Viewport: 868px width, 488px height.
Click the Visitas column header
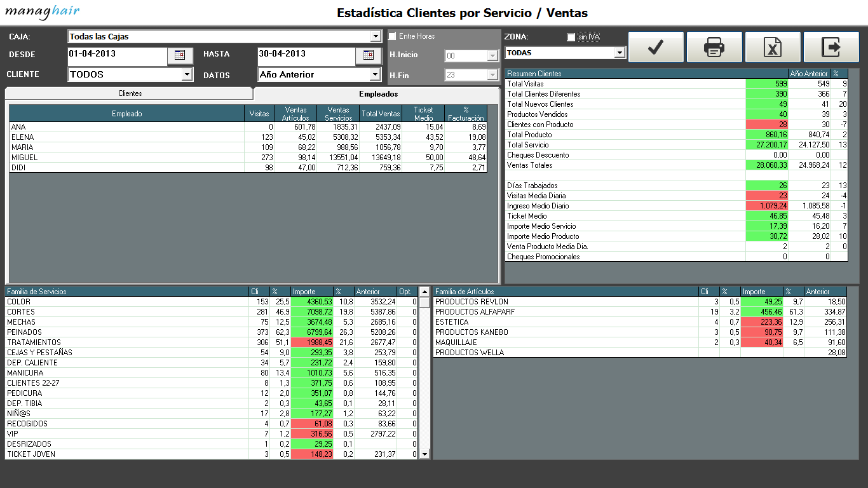tap(259, 114)
